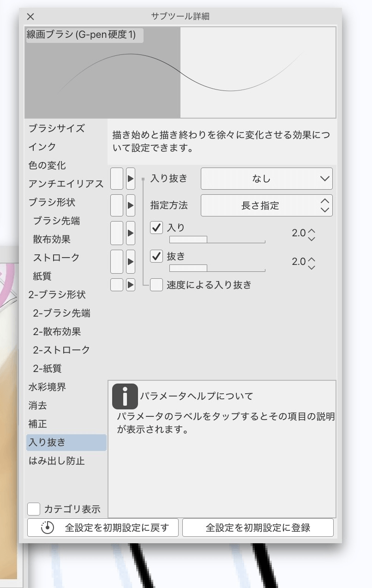
Task: Enable 速度による入り抜き
Action: click(x=156, y=285)
